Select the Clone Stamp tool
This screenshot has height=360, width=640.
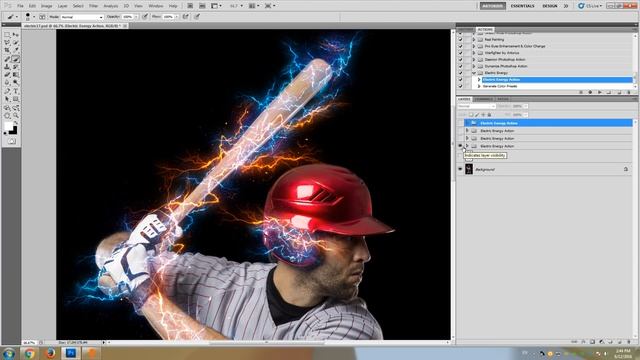coord(7,67)
